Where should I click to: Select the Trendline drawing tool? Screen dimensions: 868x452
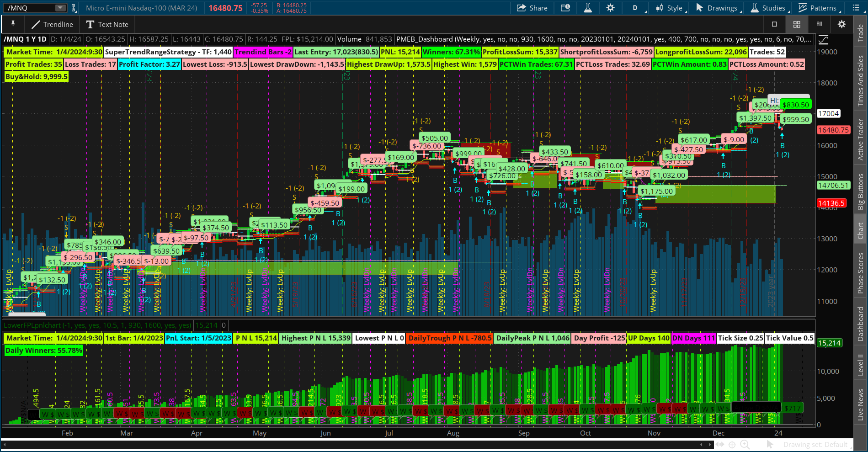(x=52, y=24)
